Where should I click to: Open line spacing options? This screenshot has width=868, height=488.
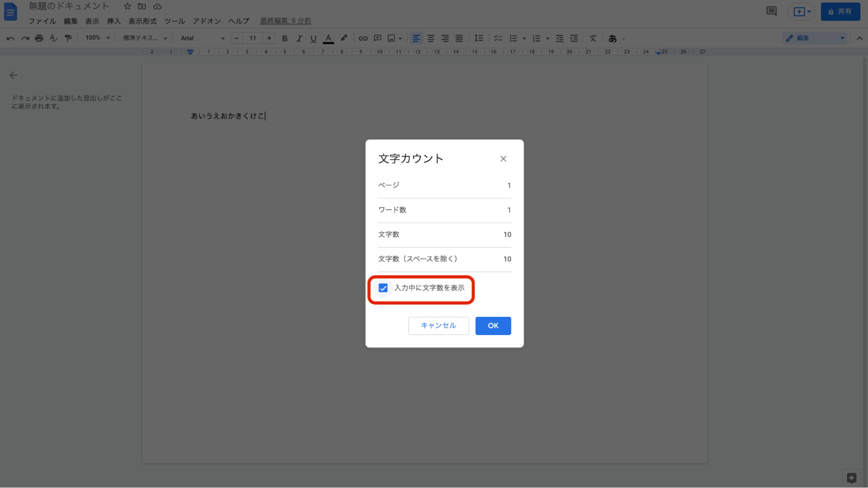pyautogui.click(x=479, y=38)
